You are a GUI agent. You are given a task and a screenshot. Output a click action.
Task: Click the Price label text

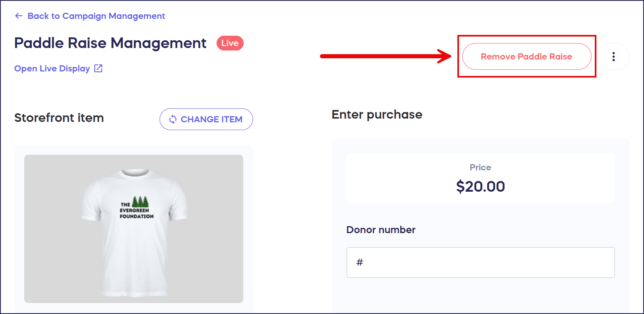click(x=480, y=167)
